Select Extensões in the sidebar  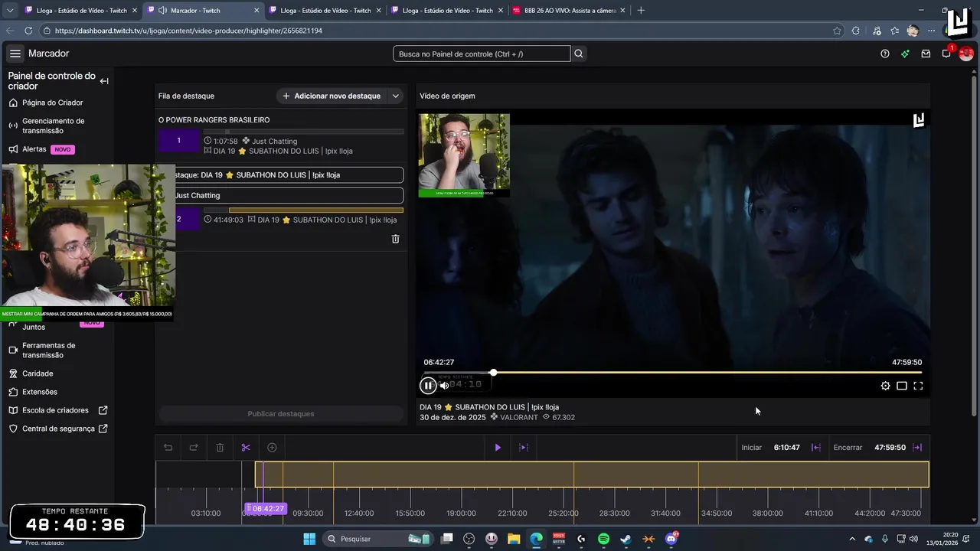point(40,392)
